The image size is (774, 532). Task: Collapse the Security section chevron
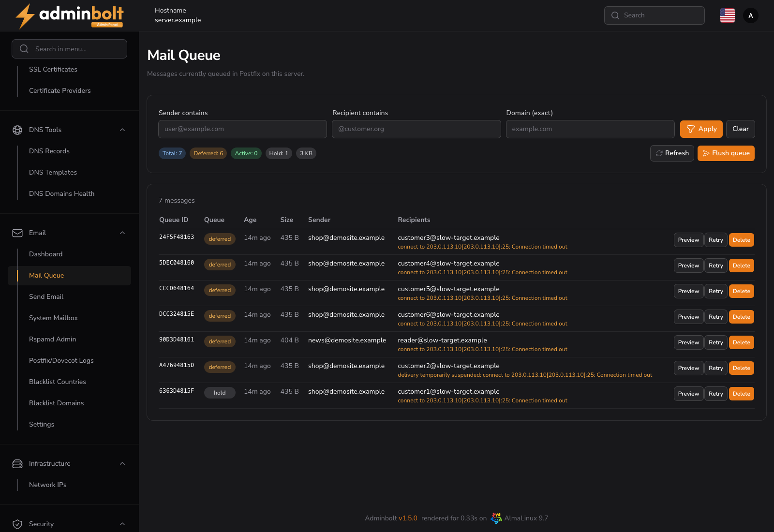coord(122,524)
